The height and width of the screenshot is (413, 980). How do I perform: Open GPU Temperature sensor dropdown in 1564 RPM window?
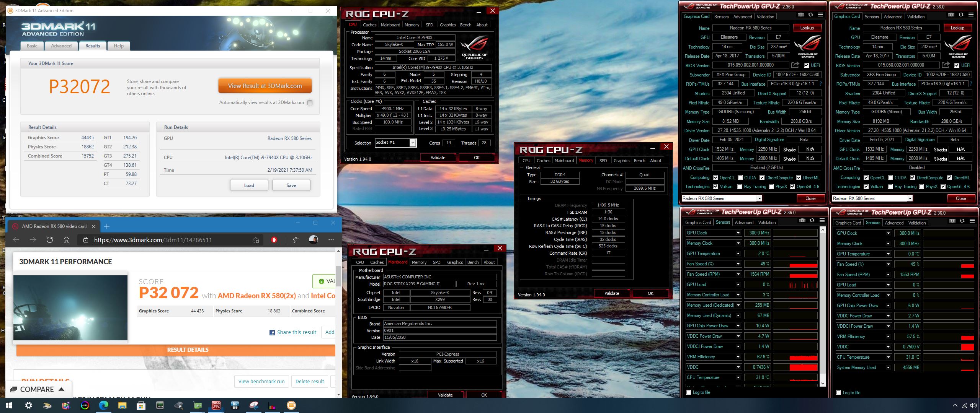(x=738, y=254)
